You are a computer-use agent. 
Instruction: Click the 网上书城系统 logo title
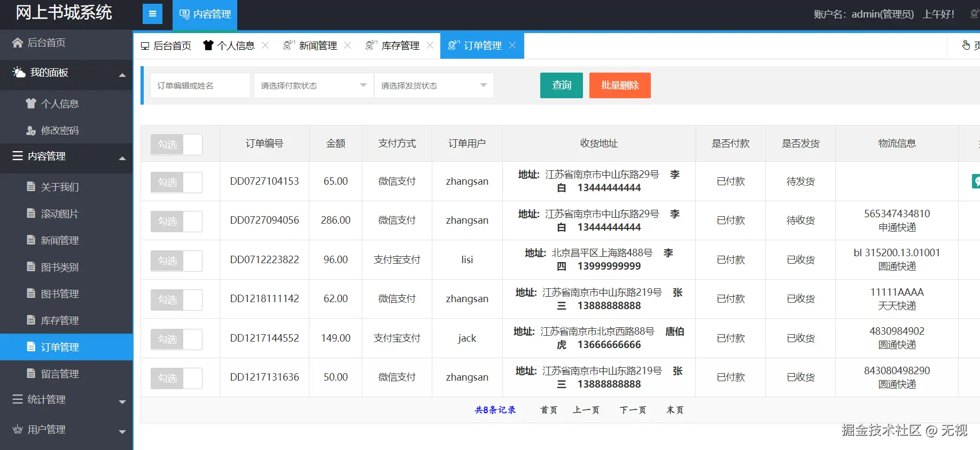64,12
